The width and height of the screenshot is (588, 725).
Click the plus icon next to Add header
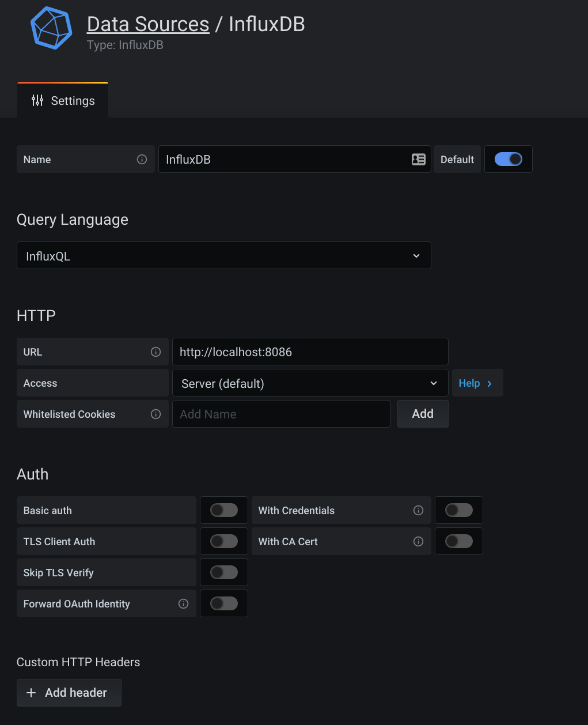pos(31,693)
